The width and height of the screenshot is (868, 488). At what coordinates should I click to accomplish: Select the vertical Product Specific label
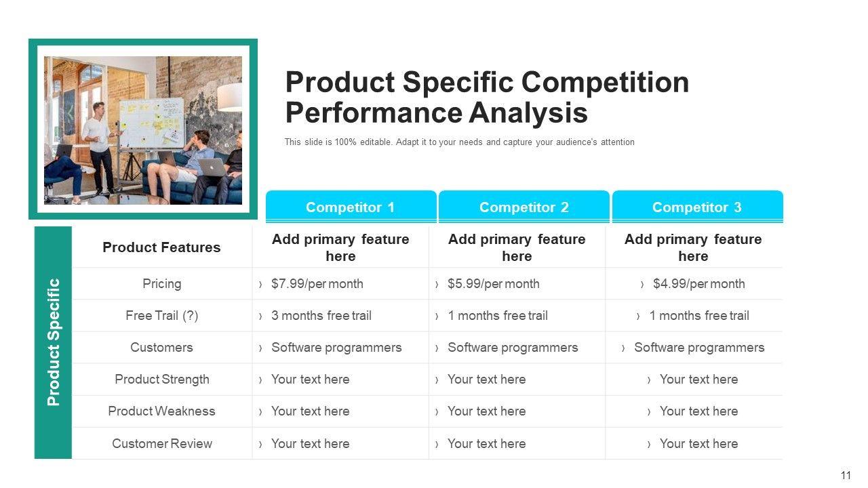[54, 342]
